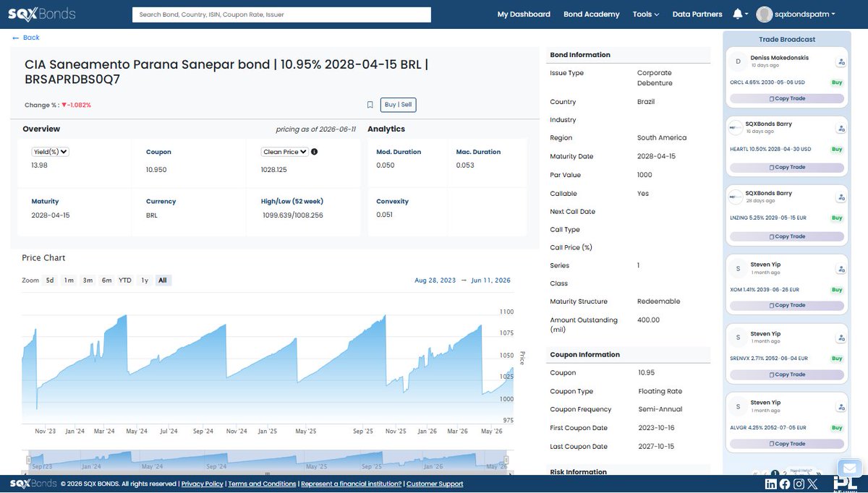Copy Trade for HEARTL 10.50% bond
The width and height of the screenshot is (868, 493).
(787, 167)
